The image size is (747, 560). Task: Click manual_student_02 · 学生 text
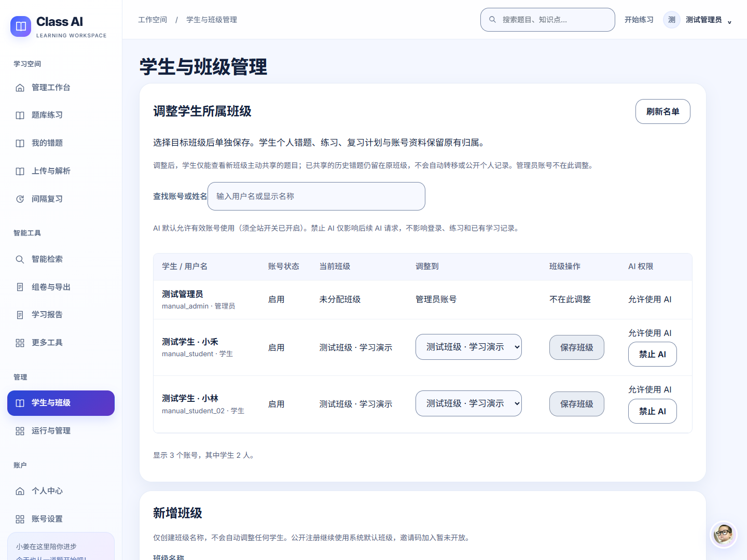[x=203, y=411]
